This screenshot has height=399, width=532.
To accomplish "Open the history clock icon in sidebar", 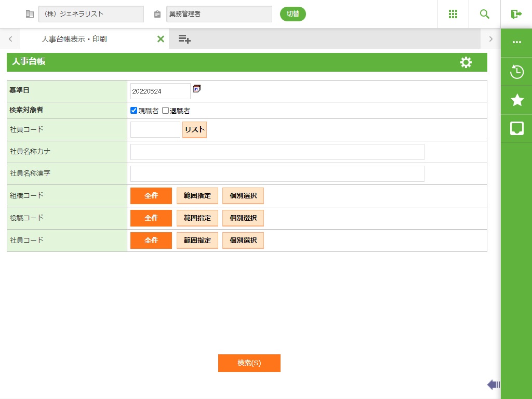I will tap(517, 72).
